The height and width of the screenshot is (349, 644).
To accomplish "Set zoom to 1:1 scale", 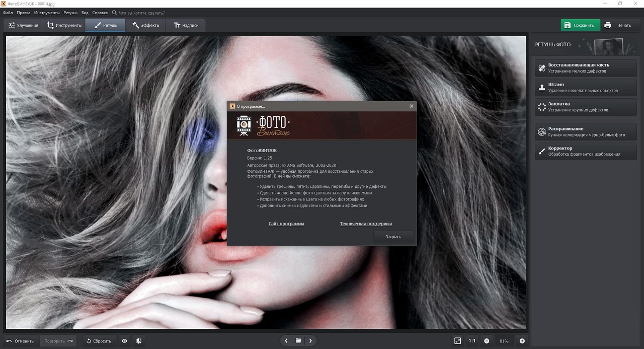I will pos(472,341).
